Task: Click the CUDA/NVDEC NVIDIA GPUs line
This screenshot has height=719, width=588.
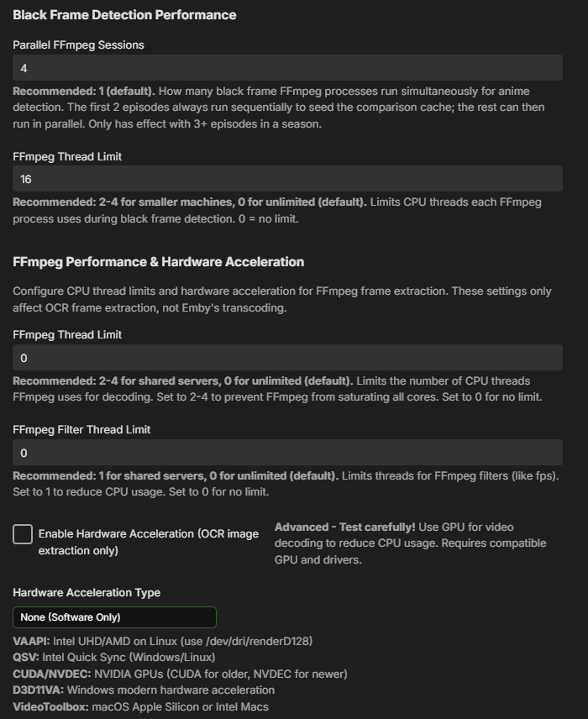Action: pos(180,674)
